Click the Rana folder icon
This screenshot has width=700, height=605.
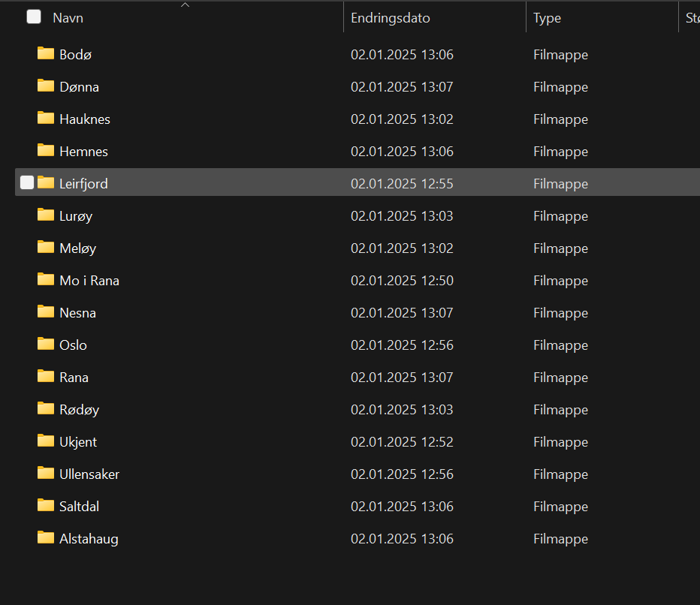click(46, 376)
